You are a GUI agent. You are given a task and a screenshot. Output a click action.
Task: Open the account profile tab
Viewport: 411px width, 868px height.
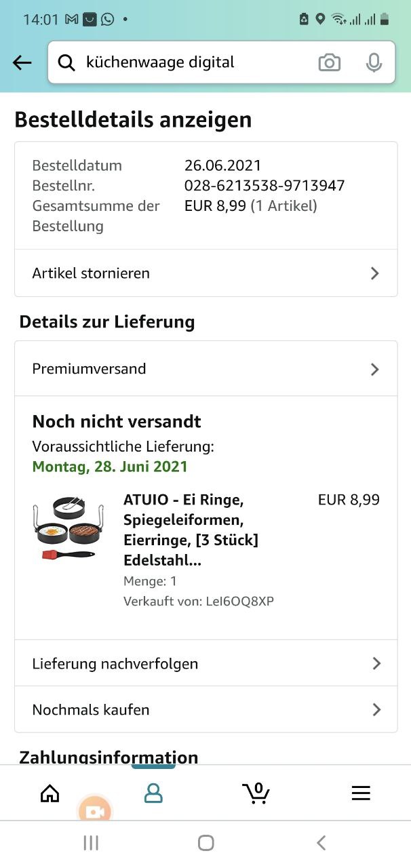tap(153, 793)
